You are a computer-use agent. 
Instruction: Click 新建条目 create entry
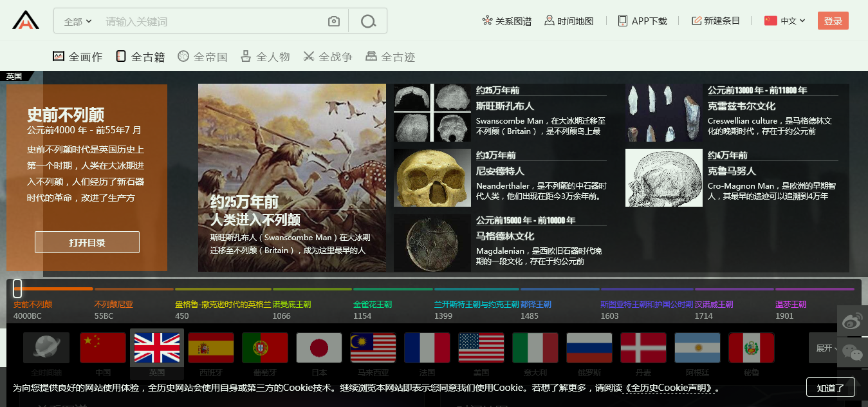click(x=716, y=21)
